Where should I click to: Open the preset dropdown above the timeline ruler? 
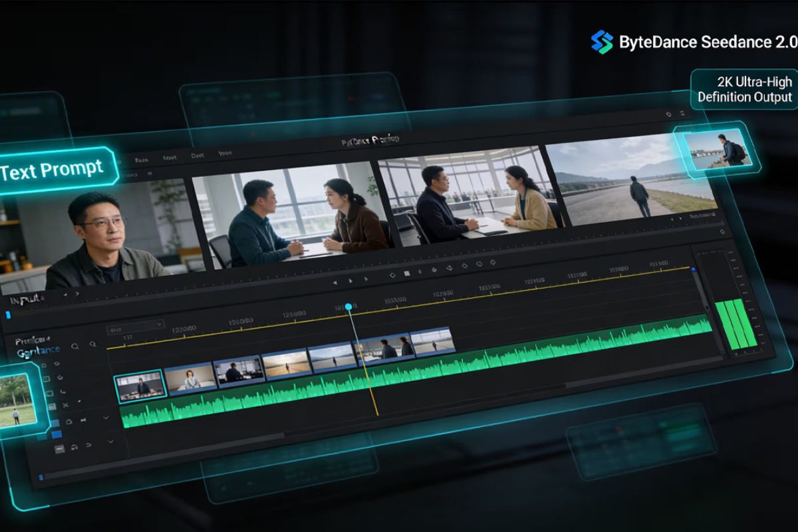[135, 325]
